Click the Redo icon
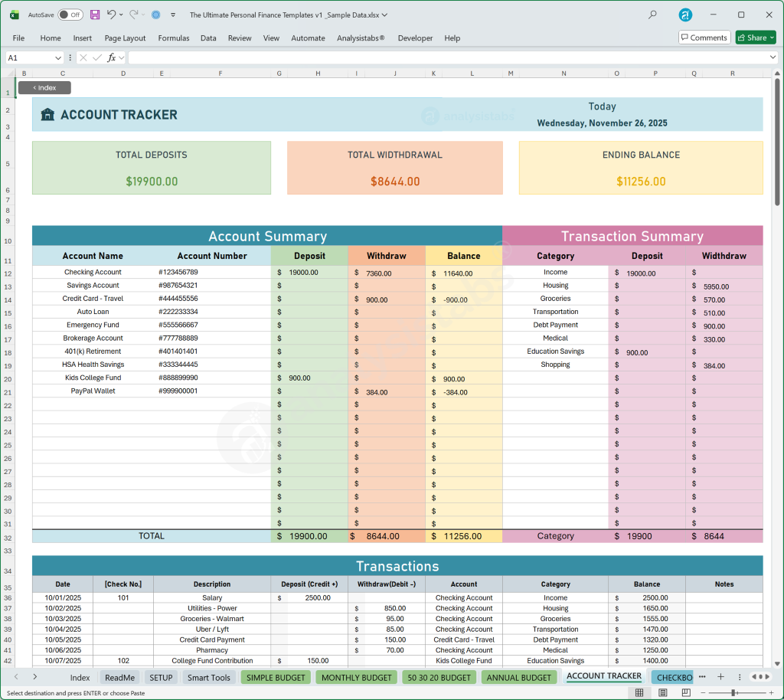 (x=135, y=15)
